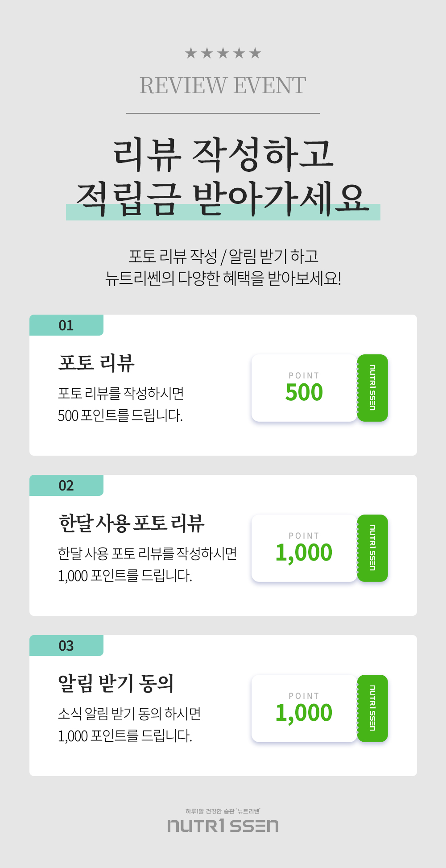Screen dimensions: 446x868
Task: Tap the 500 POINT coupon
Action: tap(304, 388)
